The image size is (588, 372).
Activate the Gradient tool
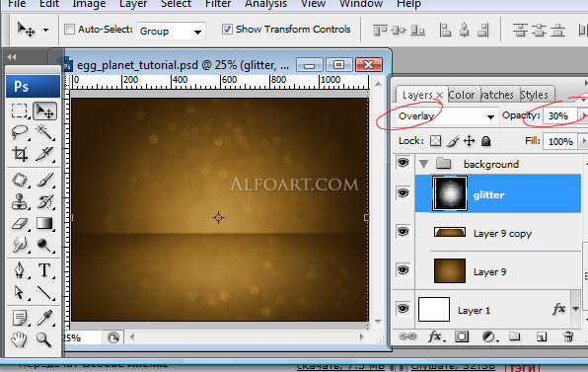pyautogui.click(x=44, y=223)
